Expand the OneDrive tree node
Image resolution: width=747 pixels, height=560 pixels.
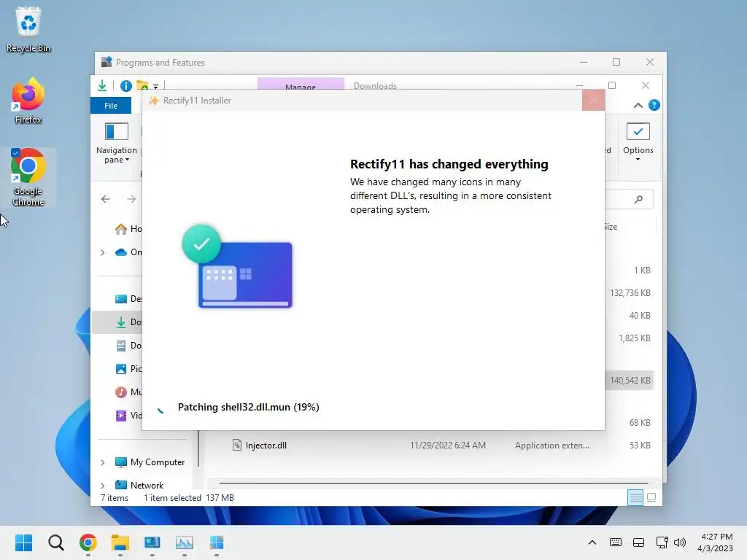pyautogui.click(x=102, y=252)
